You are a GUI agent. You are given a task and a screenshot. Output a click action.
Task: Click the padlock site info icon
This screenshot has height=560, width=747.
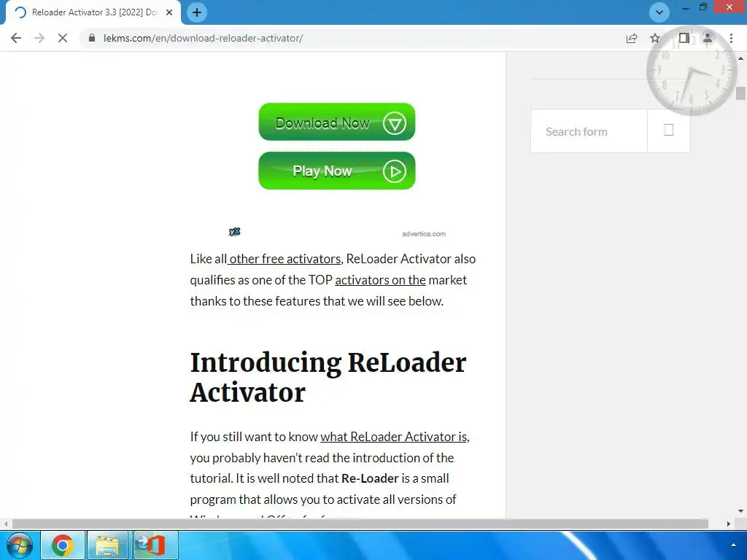(x=92, y=38)
